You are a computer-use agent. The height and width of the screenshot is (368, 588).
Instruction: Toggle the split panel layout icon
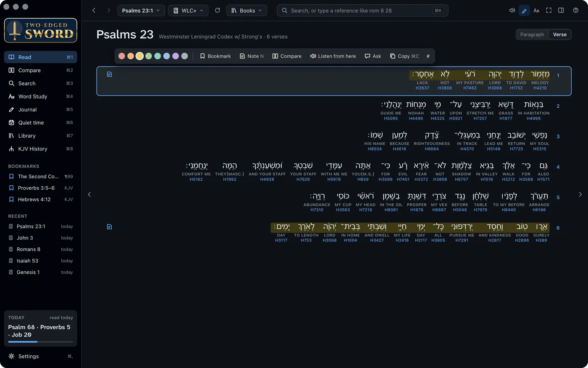point(561,11)
